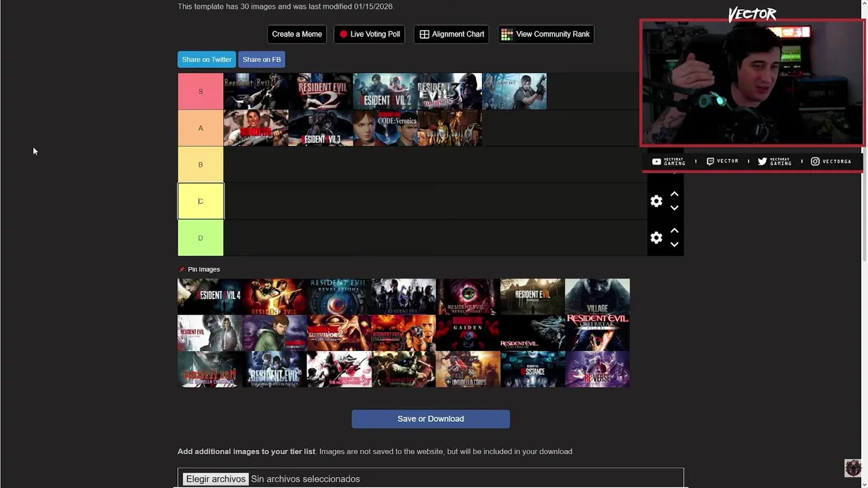Pick Resident Evil 5 image from pool
The width and height of the screenshot is (868, 488).
274,297
